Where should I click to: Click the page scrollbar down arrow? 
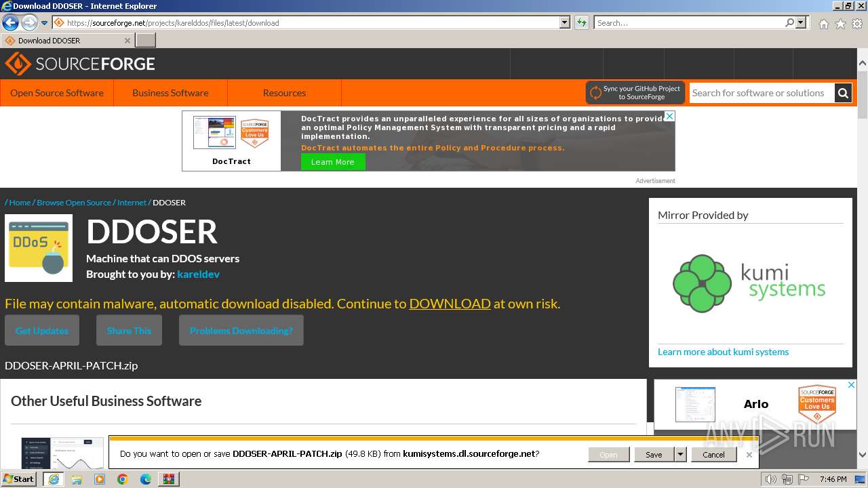point(863,455)
